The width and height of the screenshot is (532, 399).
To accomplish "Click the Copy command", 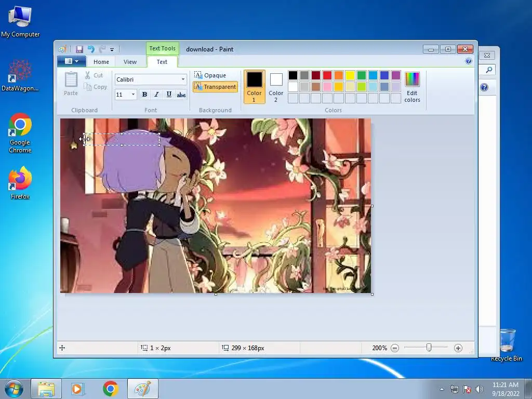I will pos(96,87).
